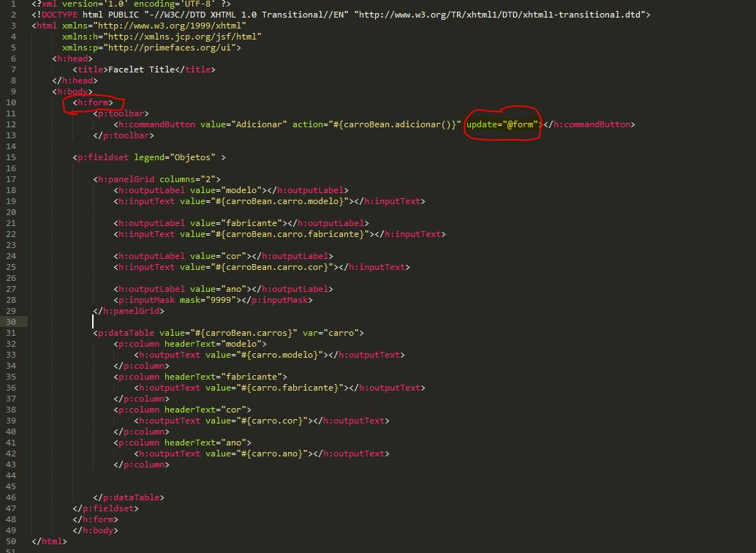
Task: Click the value="Adicionar" attribute
Action: point(243,124)
